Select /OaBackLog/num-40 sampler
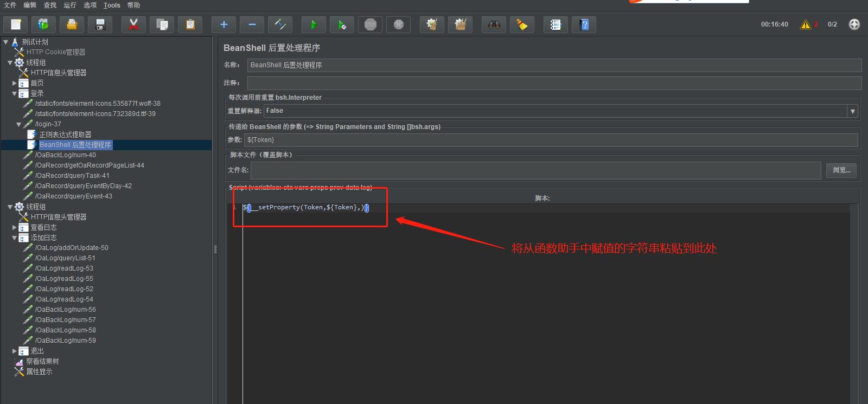The height and width of the screenshot is (404, 868). 65,155
